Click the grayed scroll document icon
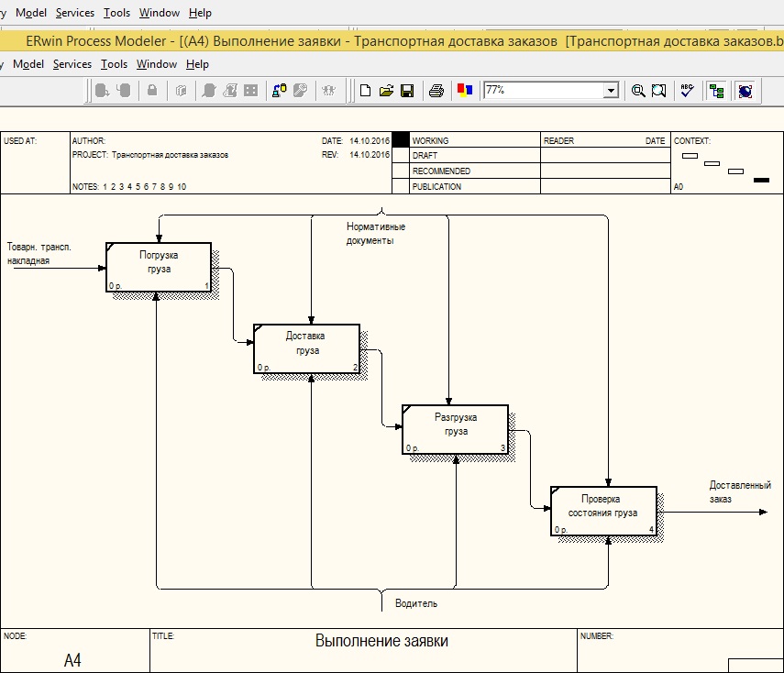784x673 pixels. click(x=229, y=90)
